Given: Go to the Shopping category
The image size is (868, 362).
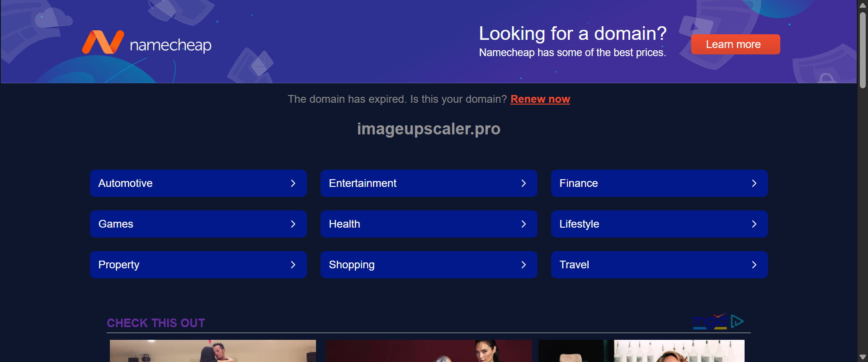Looking at the screenshot, I should click(x=429, y=265).
